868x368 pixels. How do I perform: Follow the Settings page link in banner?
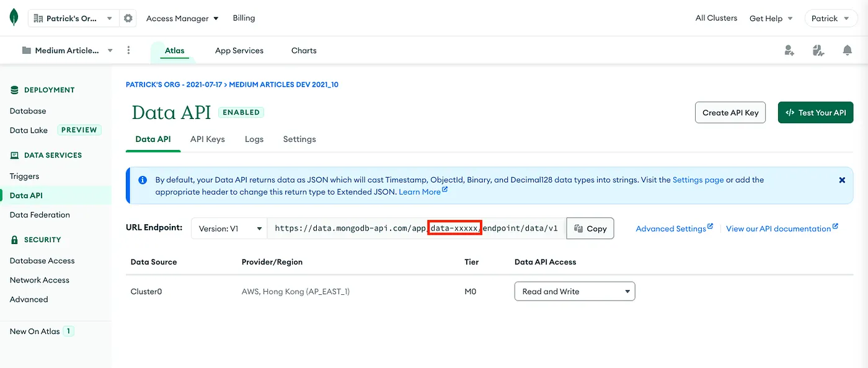click(x=698, y=180)
